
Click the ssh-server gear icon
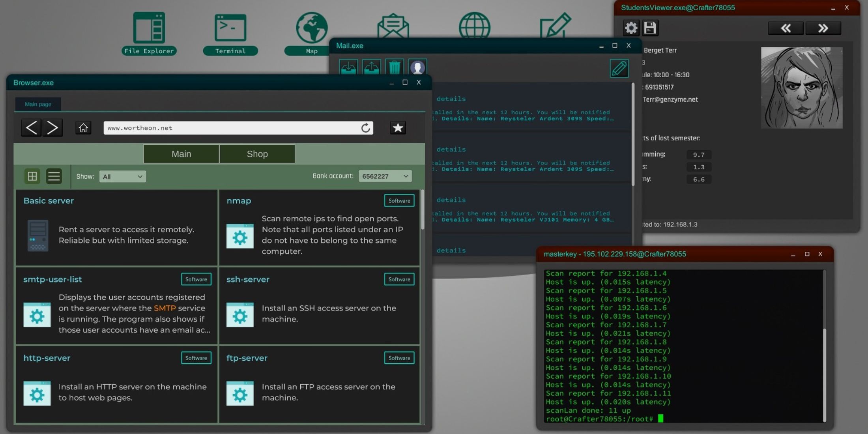click(x=240, y=315)
